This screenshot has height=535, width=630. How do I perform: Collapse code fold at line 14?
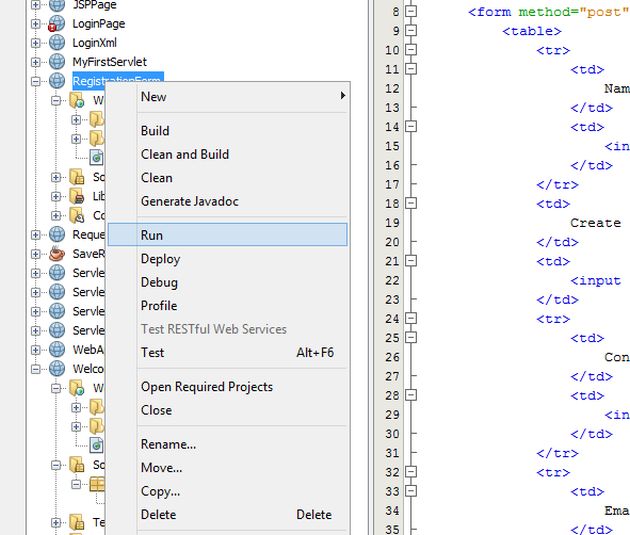pyautogui.click(x=411, y=127)
